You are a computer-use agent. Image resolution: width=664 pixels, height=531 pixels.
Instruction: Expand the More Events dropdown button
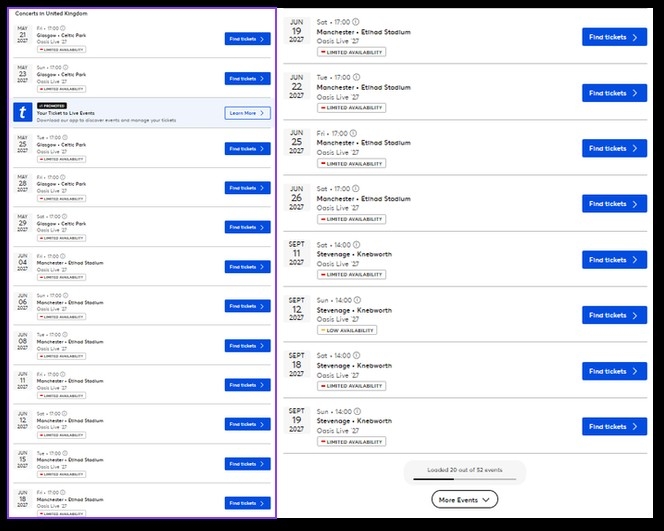click(x=465, y=500)
